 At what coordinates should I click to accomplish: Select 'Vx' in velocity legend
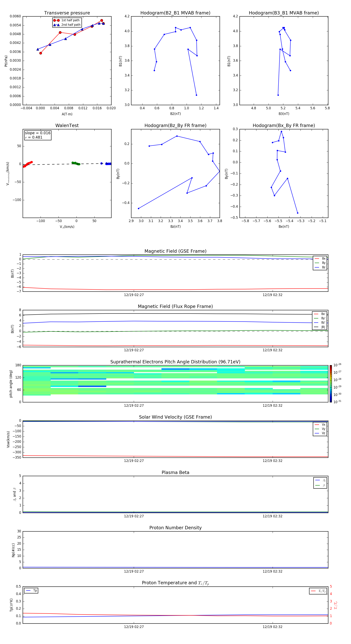tap(320, 424)
